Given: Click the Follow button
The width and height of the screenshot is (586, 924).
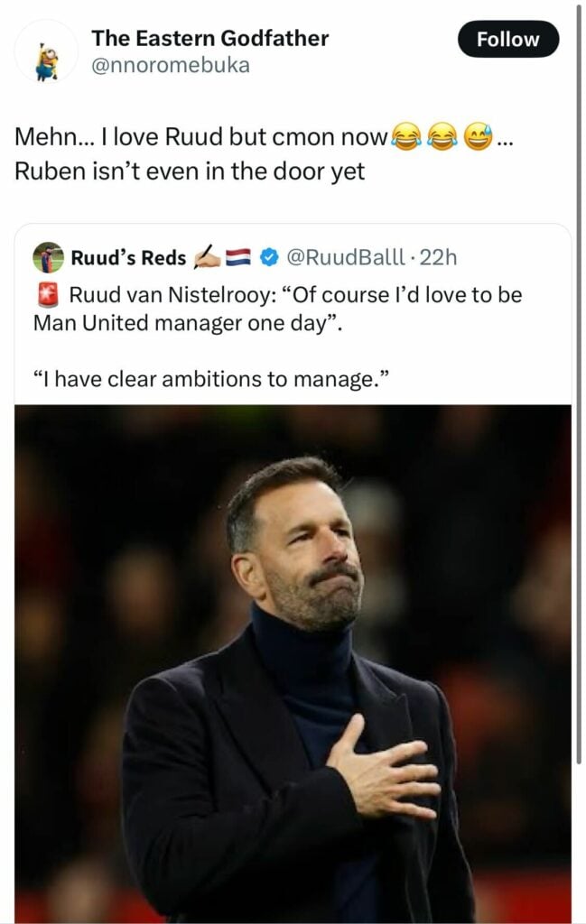Looking at the screenshot, I should (508, 39).
